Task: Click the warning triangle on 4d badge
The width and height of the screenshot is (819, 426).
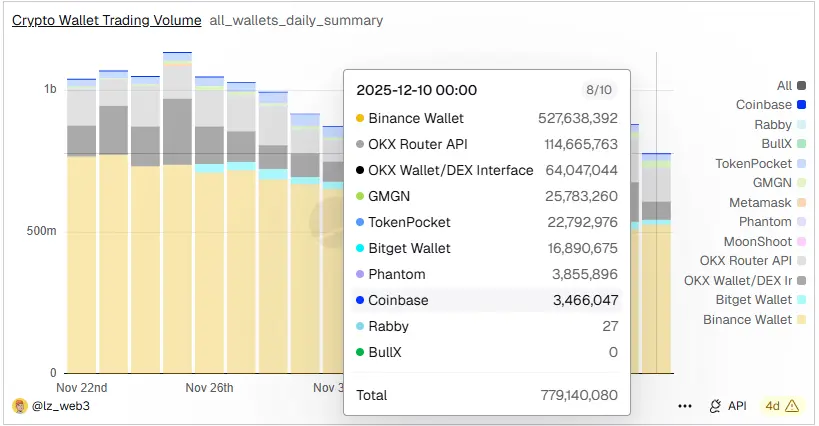Action: [793, 406]
